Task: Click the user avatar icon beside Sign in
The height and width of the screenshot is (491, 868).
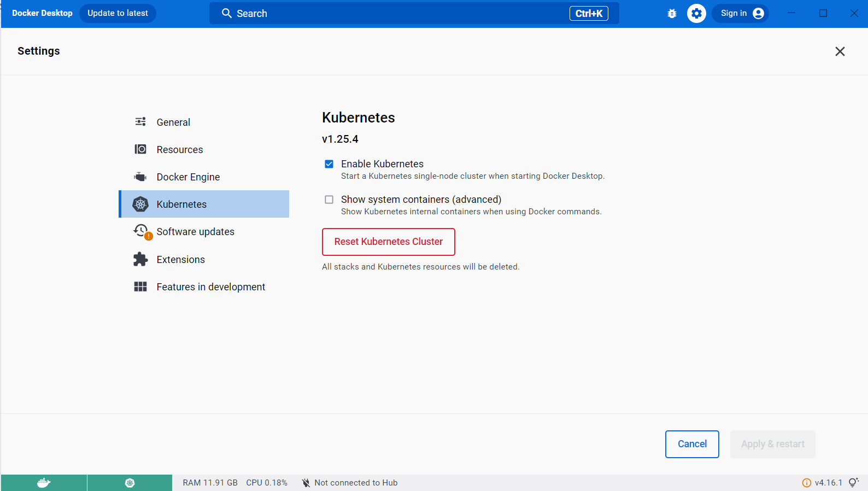Action: [758, 14]
